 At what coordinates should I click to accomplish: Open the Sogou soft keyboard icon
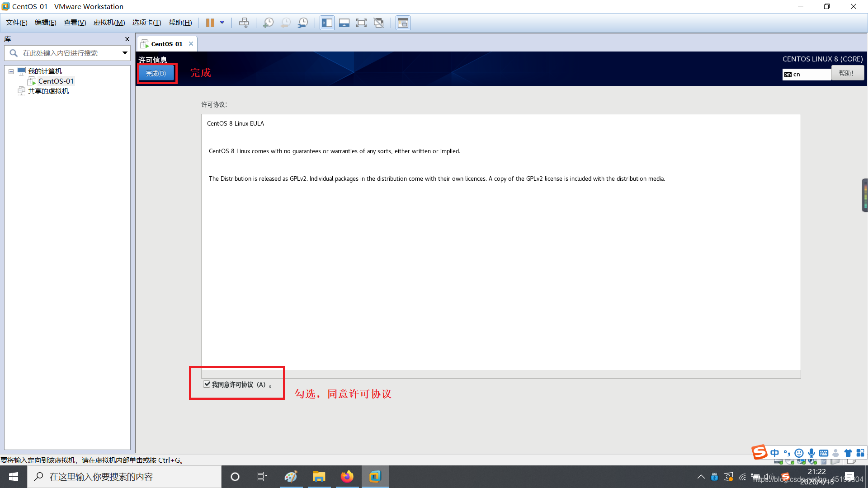coord(824,453)
